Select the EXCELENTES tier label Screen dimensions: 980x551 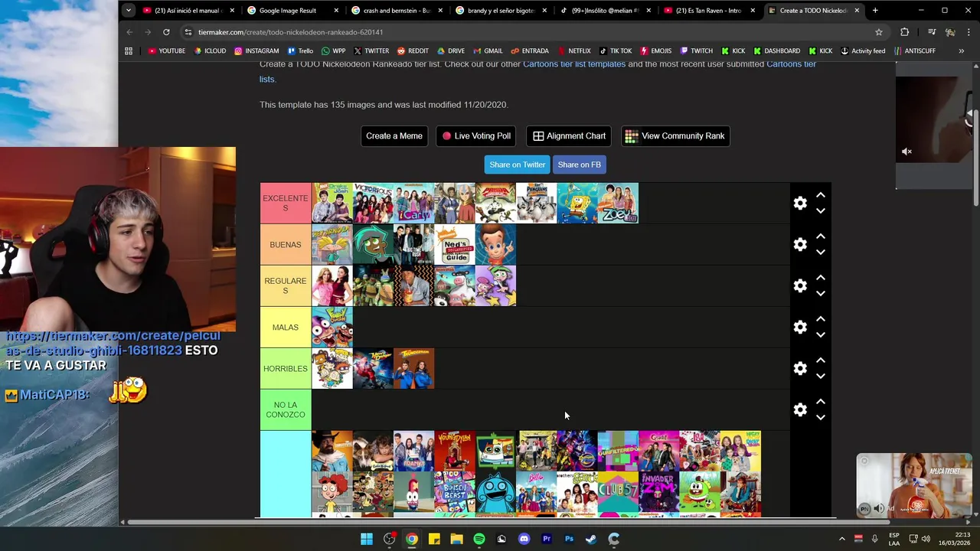pyautogui.click(x=286, y=203)
